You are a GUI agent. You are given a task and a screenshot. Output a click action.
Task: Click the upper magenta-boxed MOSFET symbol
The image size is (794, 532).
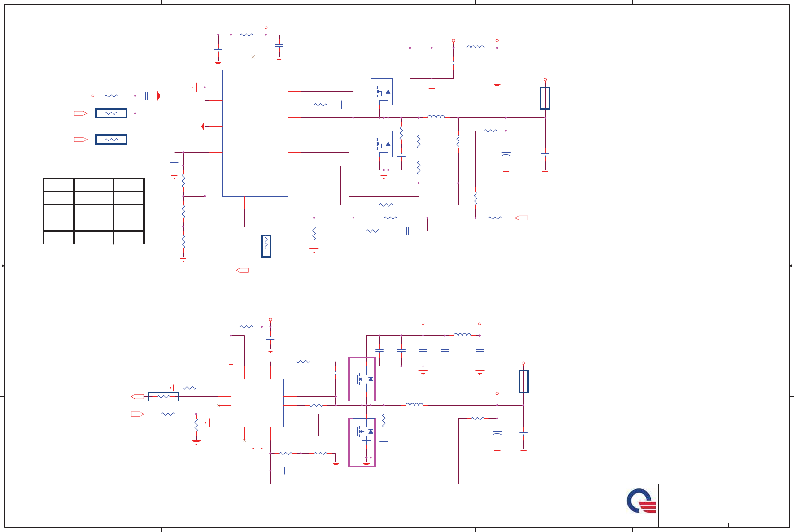tap(362, 379)
